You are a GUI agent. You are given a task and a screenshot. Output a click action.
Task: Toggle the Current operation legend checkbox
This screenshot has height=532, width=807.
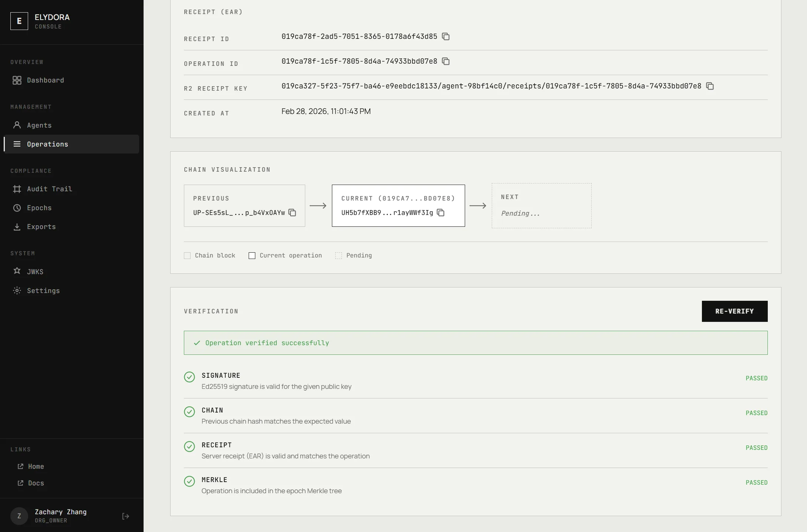(x=252, y=255)
